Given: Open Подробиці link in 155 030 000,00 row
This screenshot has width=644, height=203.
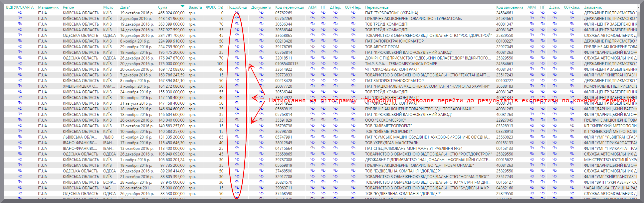Looking at the screenshot, I should coord(237,92).
